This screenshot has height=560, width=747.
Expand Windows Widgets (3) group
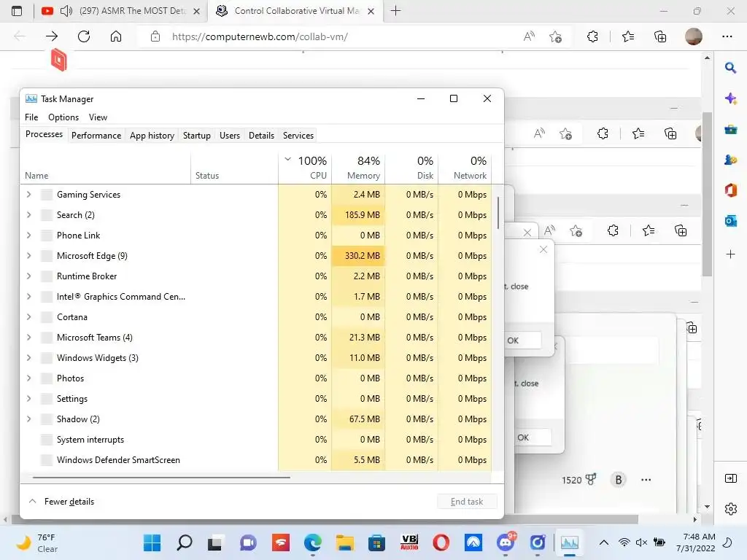pyautogui.click(x=29, y=357)
